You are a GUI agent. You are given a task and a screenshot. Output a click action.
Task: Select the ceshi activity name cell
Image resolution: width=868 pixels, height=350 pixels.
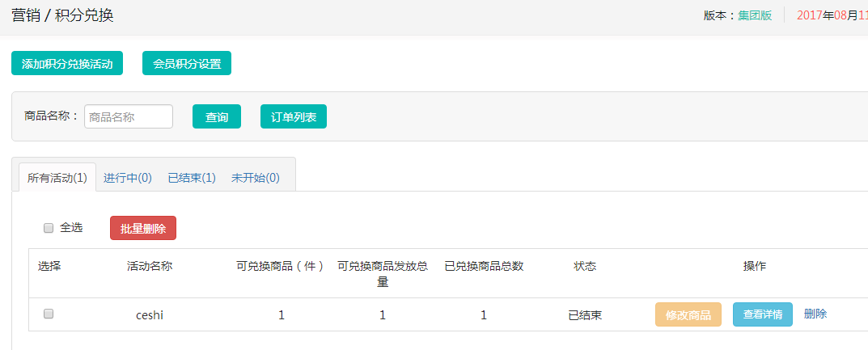coord(150,315)
